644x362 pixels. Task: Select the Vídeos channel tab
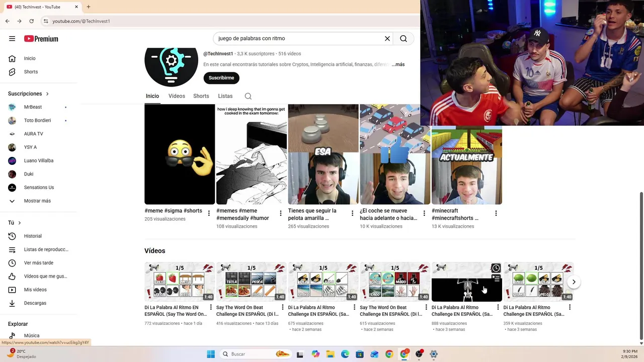[x=177, y=96]
